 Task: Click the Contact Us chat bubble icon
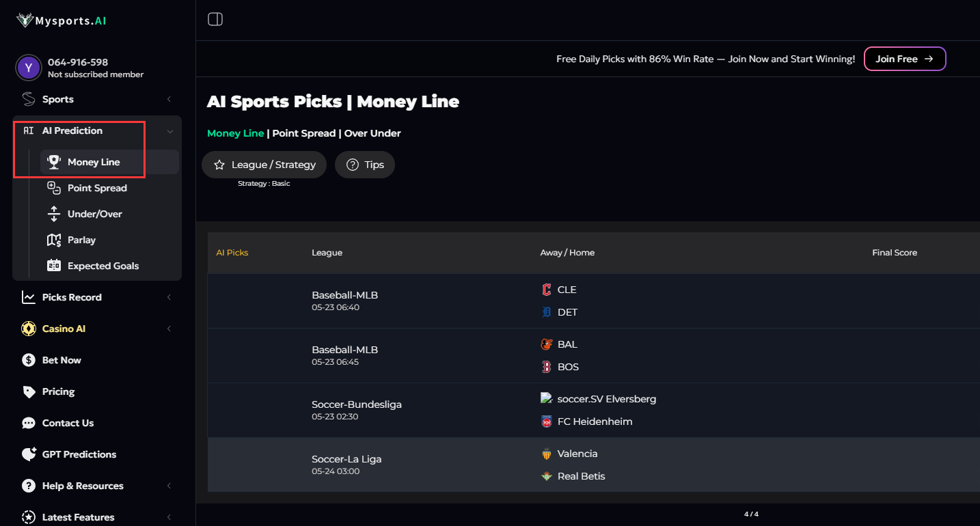[29, 423]
